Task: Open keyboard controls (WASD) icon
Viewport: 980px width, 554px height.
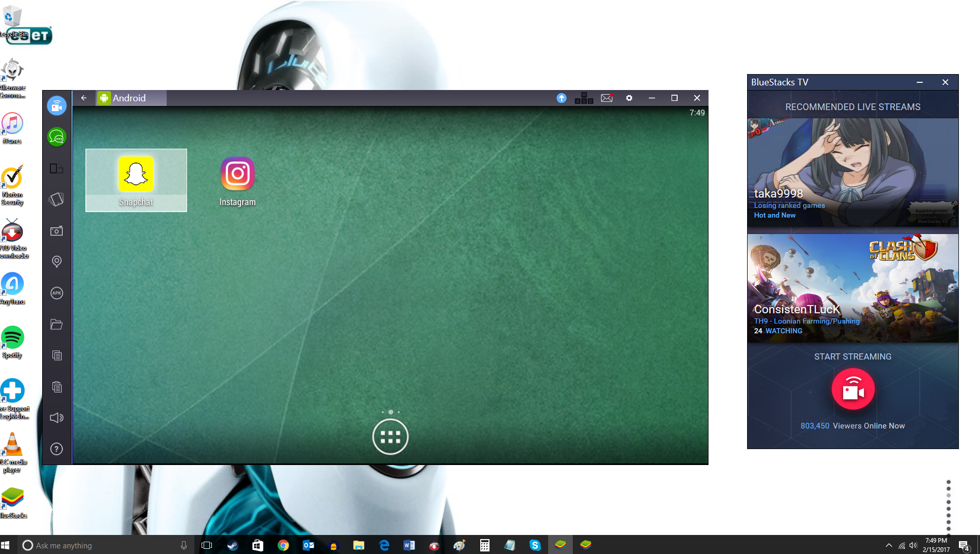Action: click(x=584, y=98)
